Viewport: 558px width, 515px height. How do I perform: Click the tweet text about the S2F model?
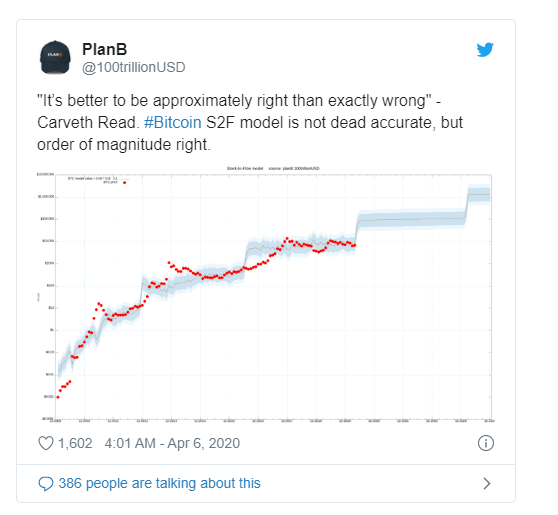(250, 122)
